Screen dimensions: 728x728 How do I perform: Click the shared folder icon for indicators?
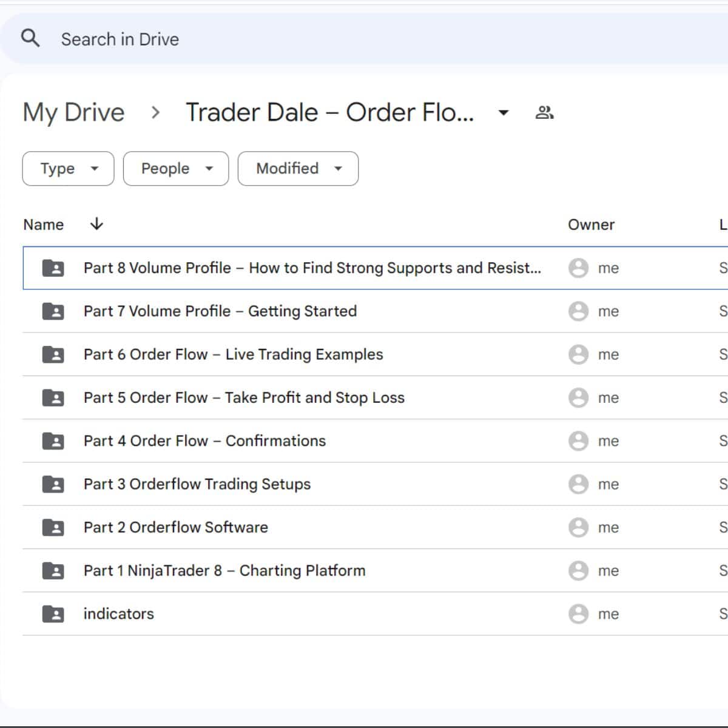point(53,614)
